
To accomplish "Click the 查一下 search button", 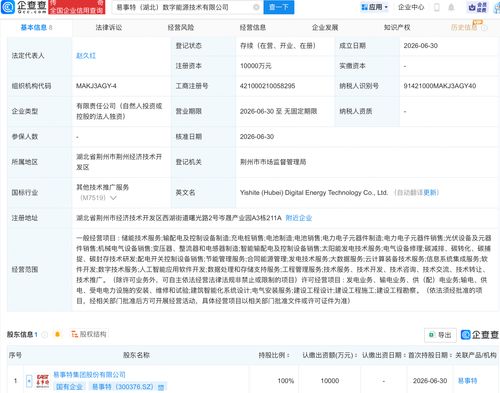I will [279, 7].
